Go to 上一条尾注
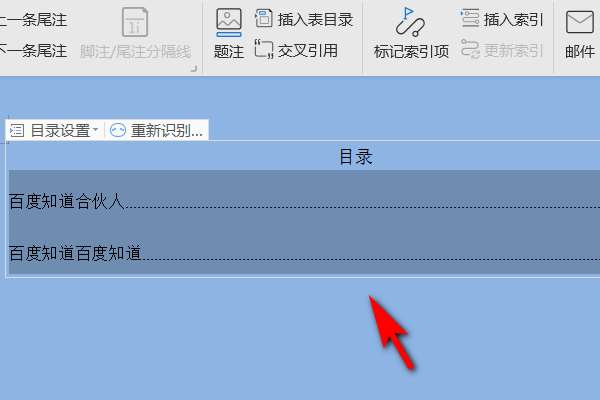 click(x=33, y=20)
